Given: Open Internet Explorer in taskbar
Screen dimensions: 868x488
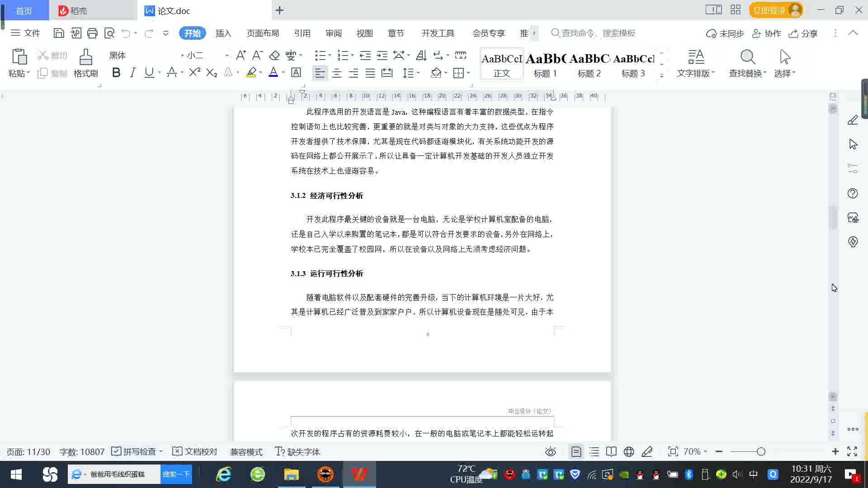Looking at the screenshot, I should pyautogui.click(x=224, y=474).
